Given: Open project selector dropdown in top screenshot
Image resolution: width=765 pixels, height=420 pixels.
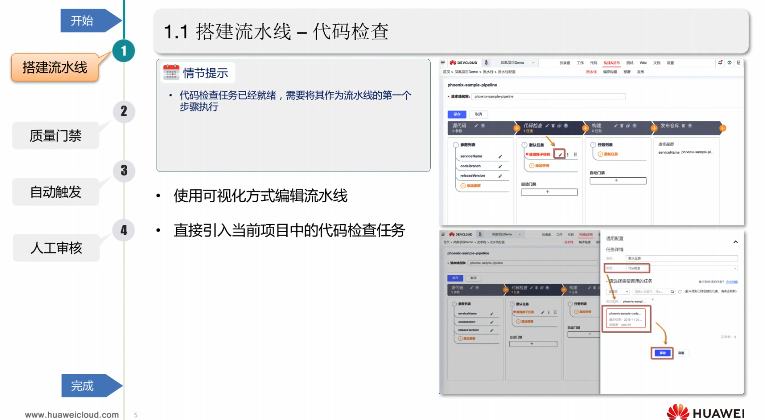Looking at the screenshot, I should pyautogui.click(x=517, y=63).
